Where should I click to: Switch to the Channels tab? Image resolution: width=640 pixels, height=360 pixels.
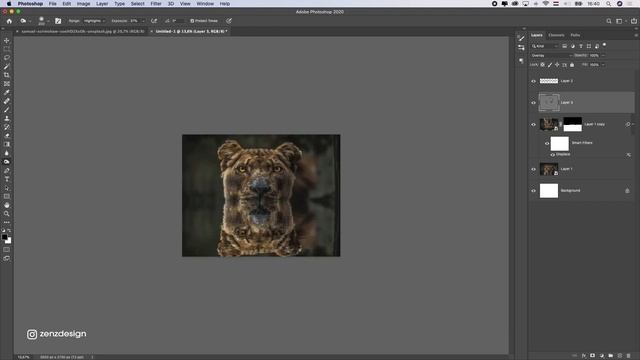point(556,35)
